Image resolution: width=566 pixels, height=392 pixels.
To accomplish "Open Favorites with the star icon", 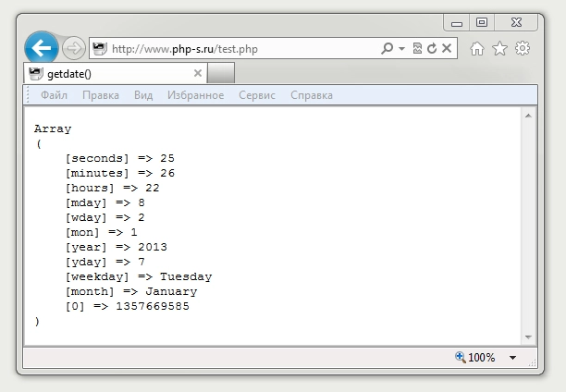I will click(500, 49).
